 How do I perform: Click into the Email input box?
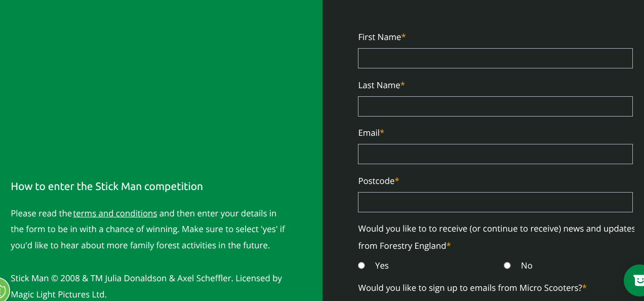(495, 154)
